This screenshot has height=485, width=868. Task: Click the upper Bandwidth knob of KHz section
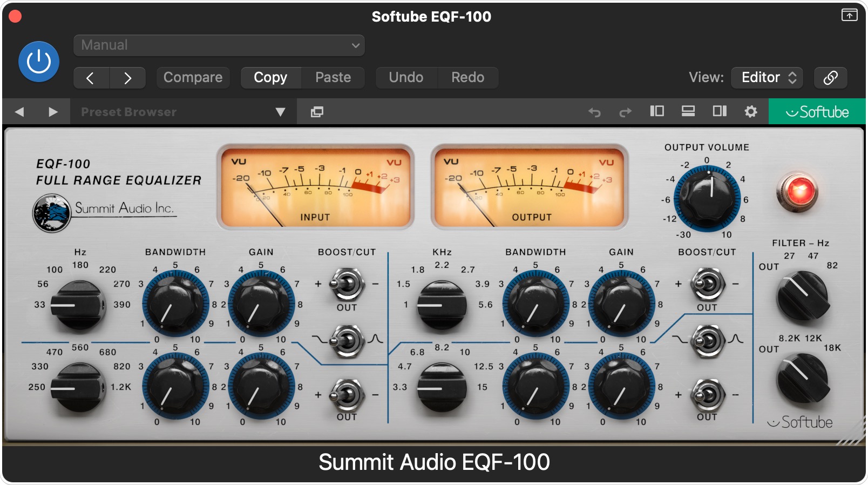coord(536,304)
